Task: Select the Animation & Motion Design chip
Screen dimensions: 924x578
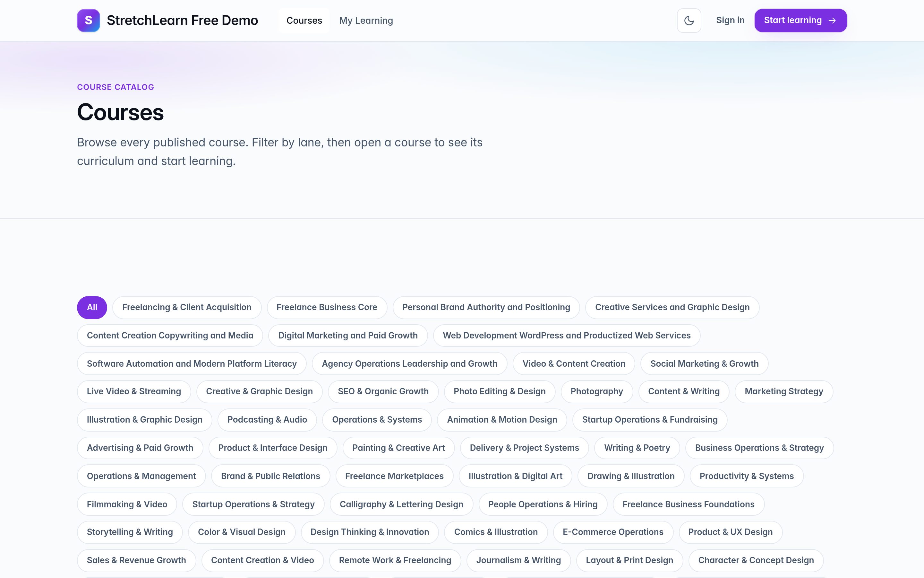Action: [x=502, y=420]
